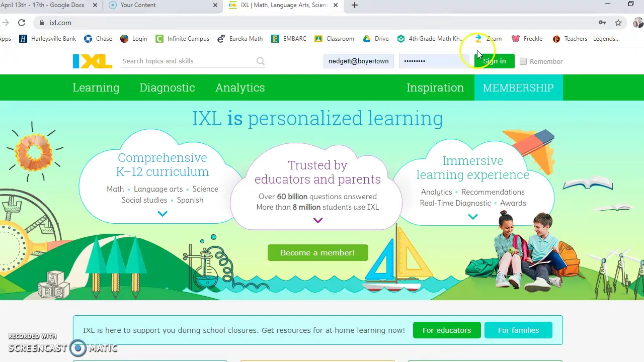Open the Eureka Math bookmark
This screenshot has width=644, height=362.
[240, 39]
